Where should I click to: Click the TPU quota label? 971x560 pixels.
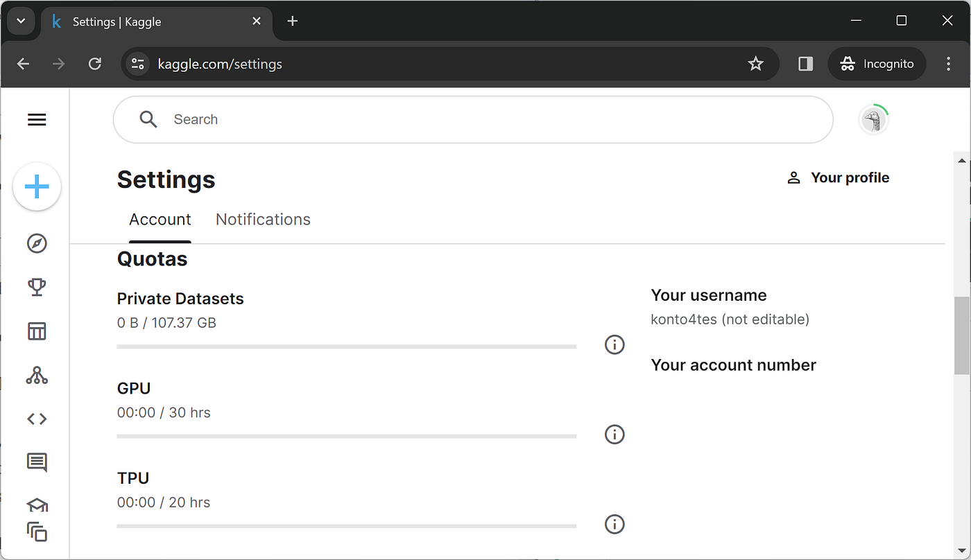pos(133,478)
